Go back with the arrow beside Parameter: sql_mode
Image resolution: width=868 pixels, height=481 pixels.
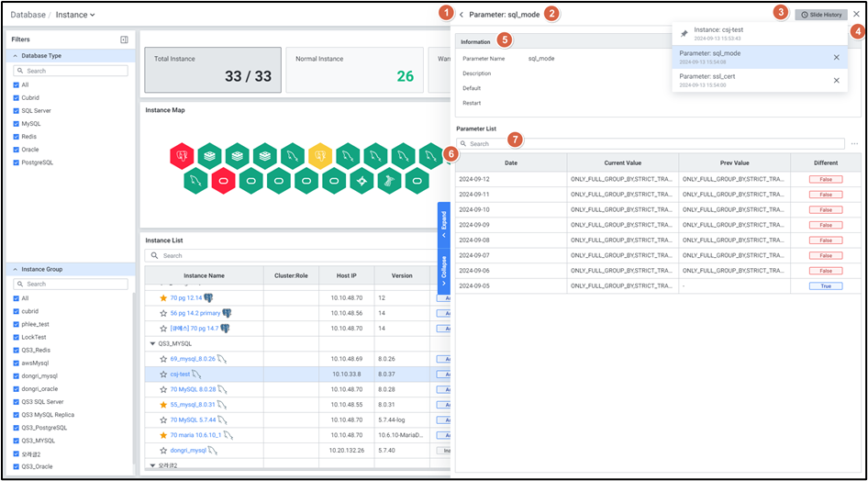[x=462, y=15]
